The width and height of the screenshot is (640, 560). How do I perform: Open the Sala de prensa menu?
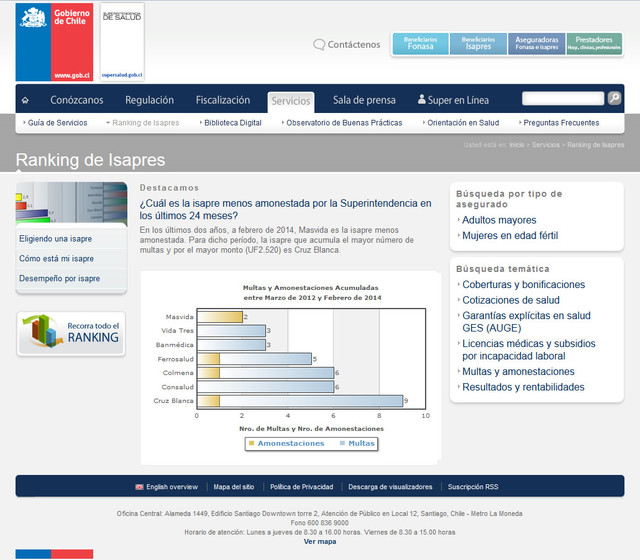click(364, 100)
